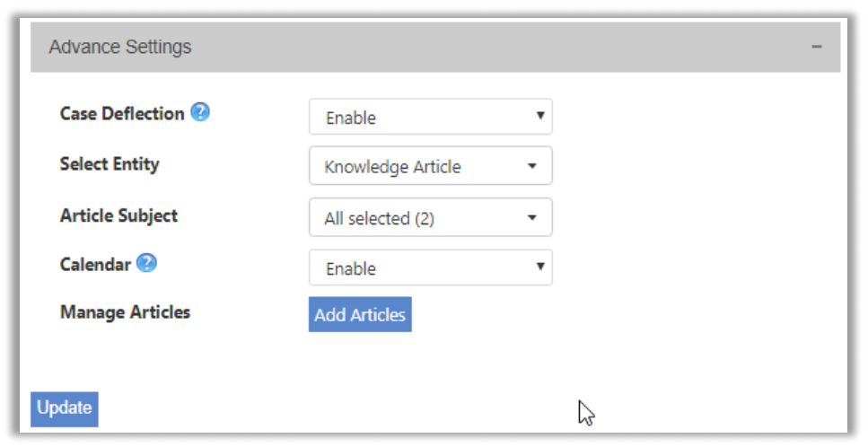This screenshot has width=868, height=447.
Task: Click the Update button
Action: [x=65, y=408]
